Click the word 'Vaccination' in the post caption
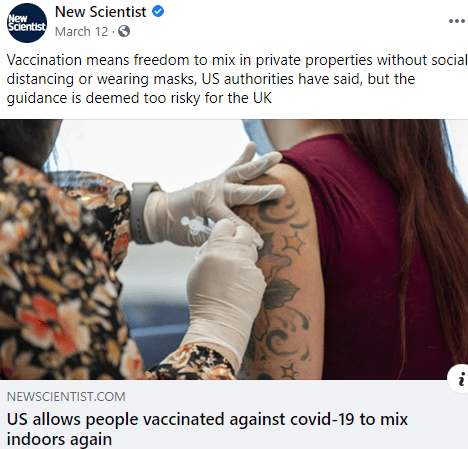This screenshot has width=468, height=449. [44, 60]
